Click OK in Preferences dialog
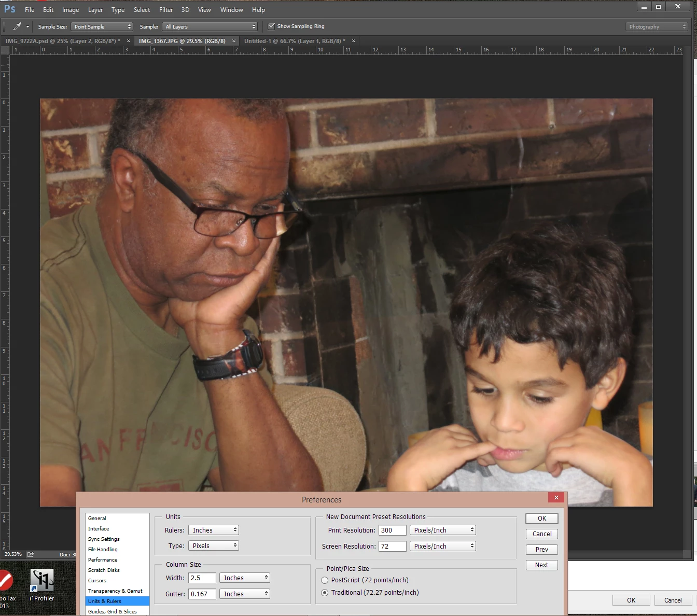 point(542,519)
